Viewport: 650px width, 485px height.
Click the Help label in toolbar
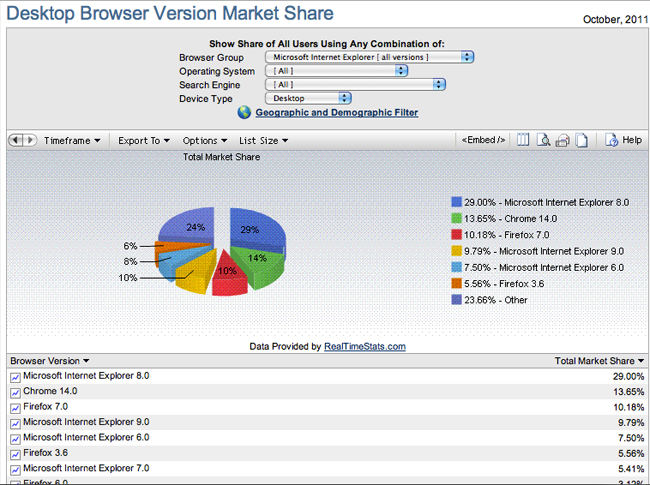tap(632, 140)
